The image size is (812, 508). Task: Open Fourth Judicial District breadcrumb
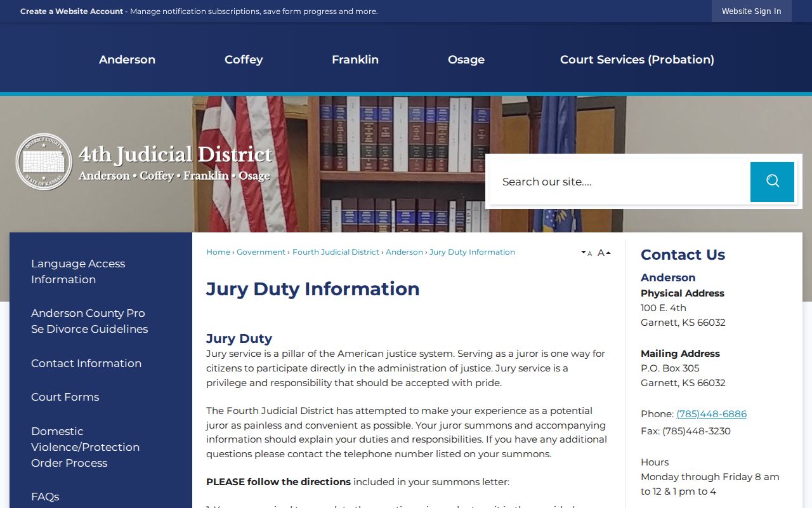336,252
